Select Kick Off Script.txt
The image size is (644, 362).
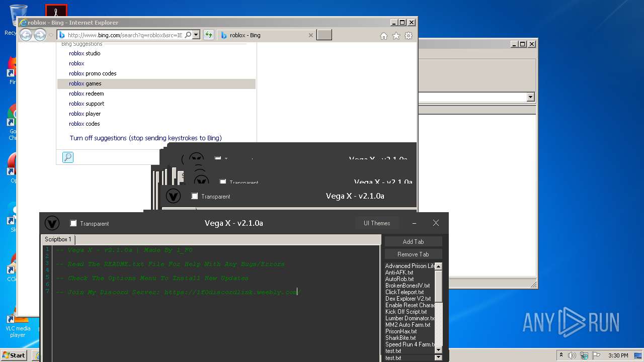point(410,312)
